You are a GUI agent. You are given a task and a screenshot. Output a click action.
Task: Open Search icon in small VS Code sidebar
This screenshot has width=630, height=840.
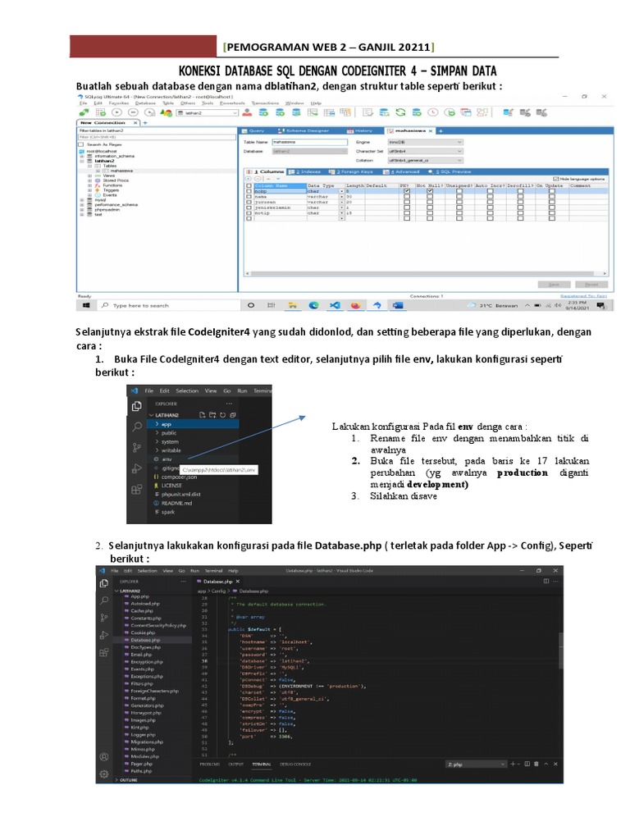coord(136,427)
